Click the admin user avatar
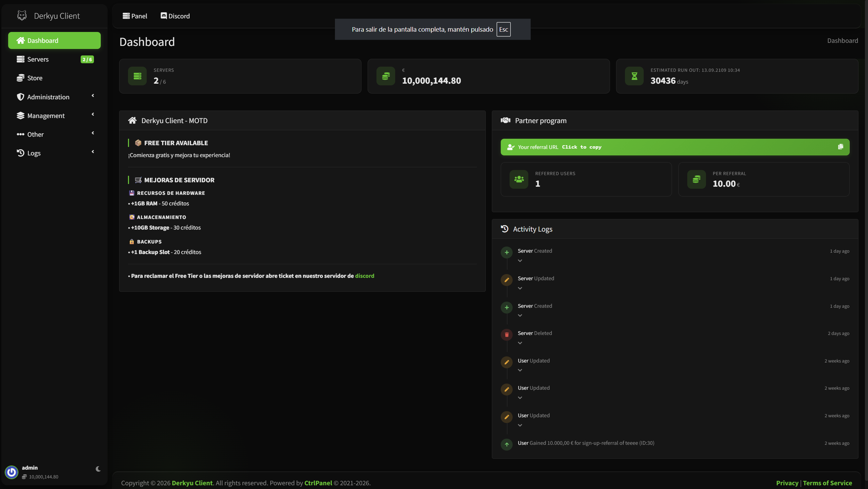 click(12, 472)
